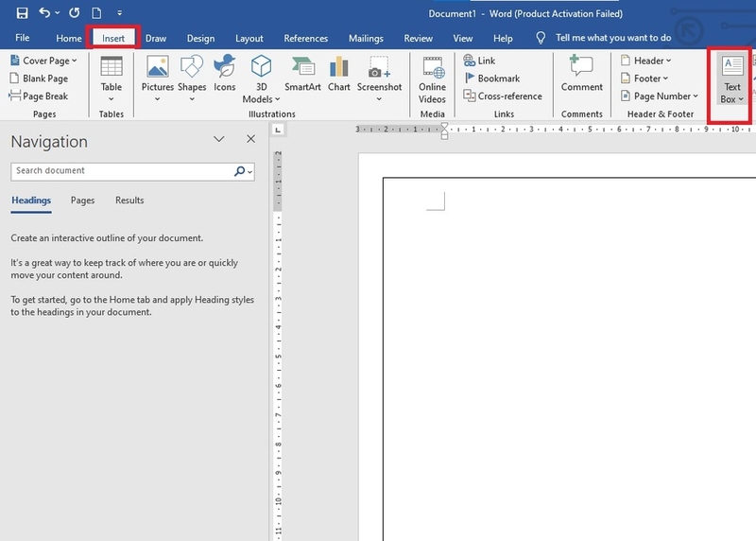Click the Undo arrow icon
The image size is (756, 541).
tap(45, 12)
